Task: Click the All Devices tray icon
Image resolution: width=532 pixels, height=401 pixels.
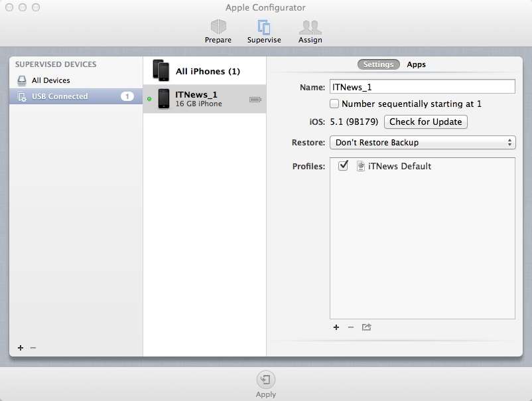Action: tap(22, 80)
